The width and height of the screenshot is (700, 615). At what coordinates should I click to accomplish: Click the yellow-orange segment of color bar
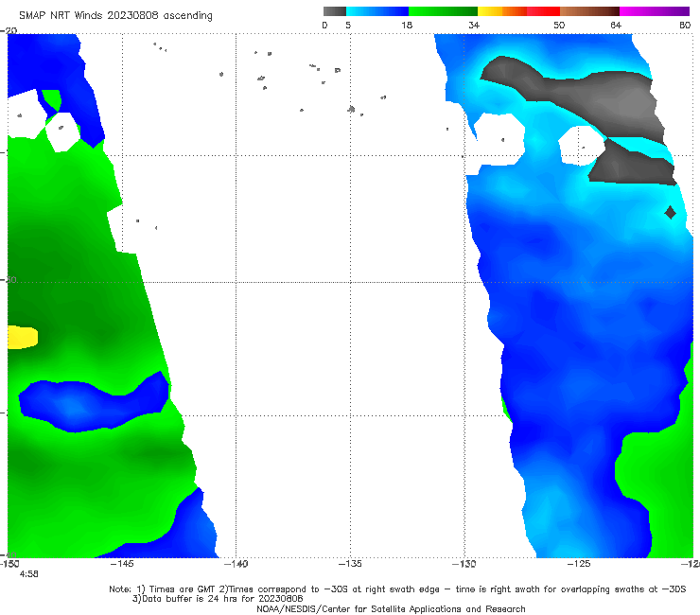pyautogui.click(x=501, y=11)
